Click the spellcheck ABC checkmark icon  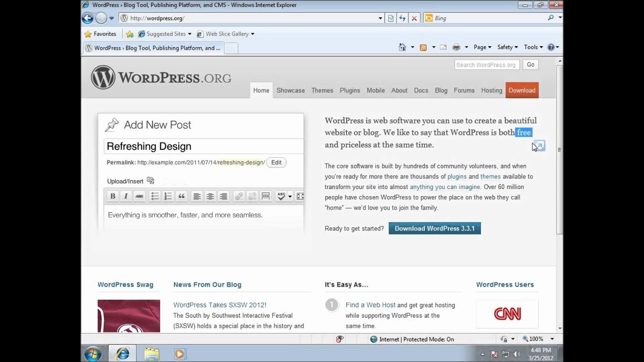pos(281,196)
